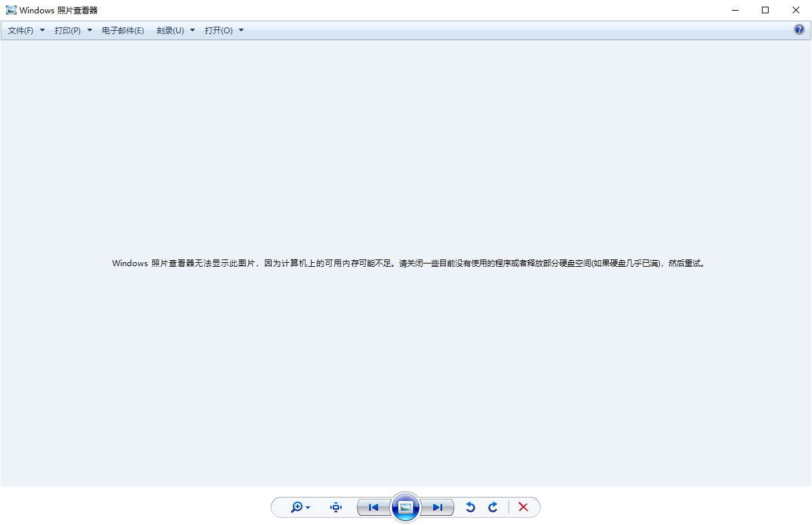Expand the arrow next to 打开(O)
The width and height of the screenshot is (812, 525).
242,31
